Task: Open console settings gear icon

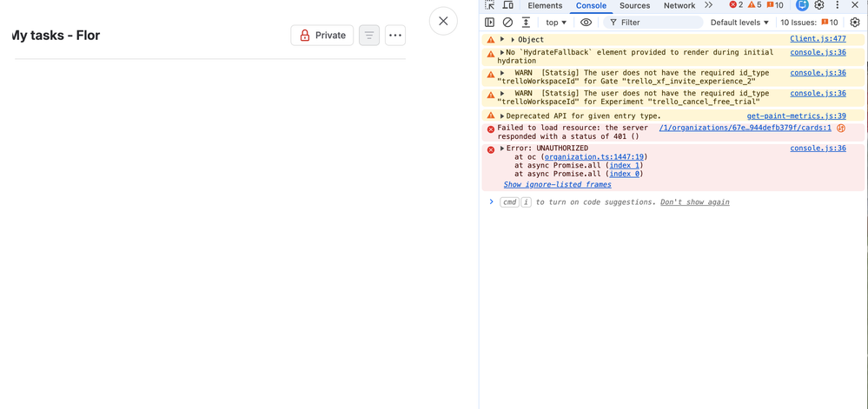Action: [855, 22]
